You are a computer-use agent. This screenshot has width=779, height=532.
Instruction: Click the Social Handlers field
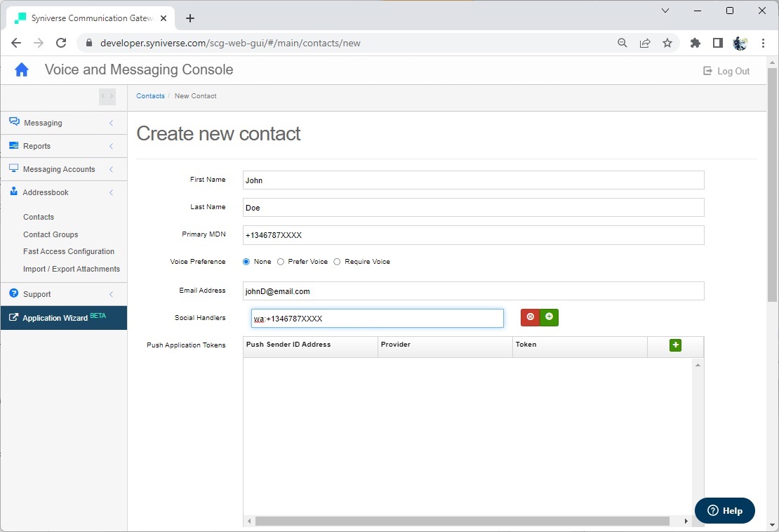pyautogui.click(x=377, y=319)
